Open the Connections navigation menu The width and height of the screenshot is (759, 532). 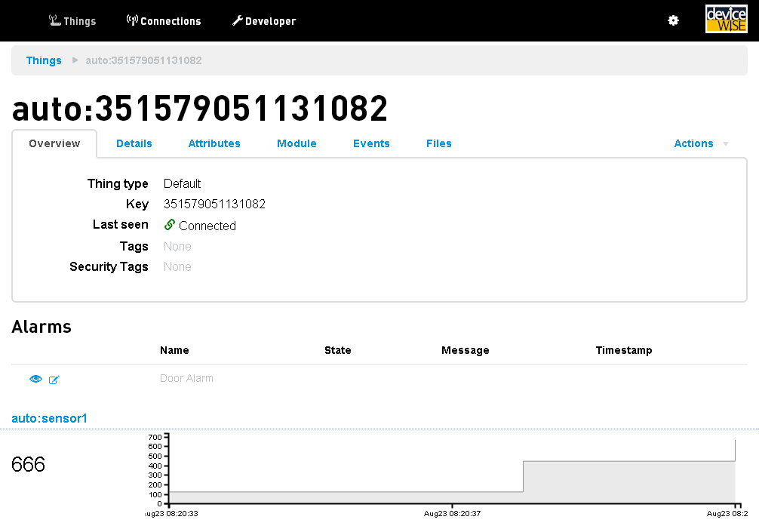pyautogui.click(x=164, y=21)
